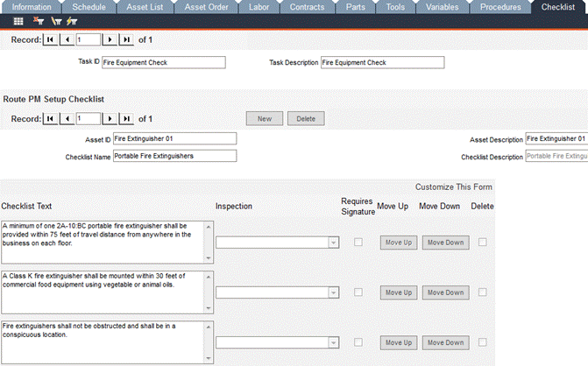Click the Customize This Form link

(x=453, y=187)
